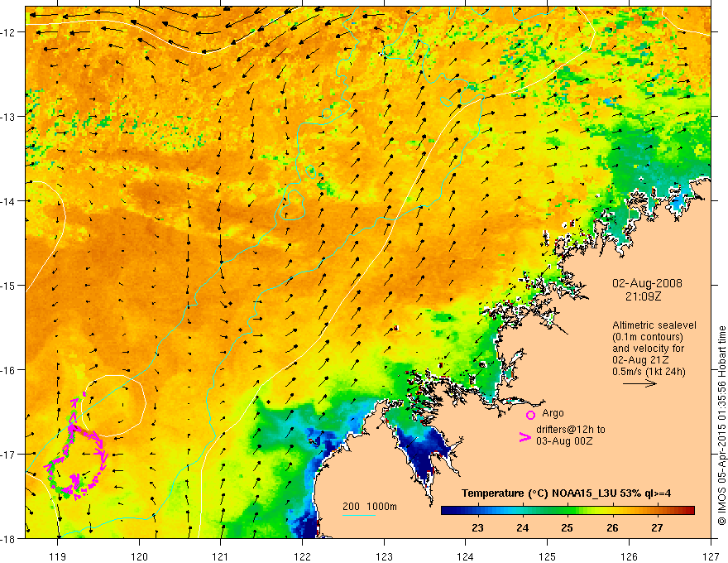Screen dimensions: 728x563
Task: Click longitude axis label 125
Action: 548,556
